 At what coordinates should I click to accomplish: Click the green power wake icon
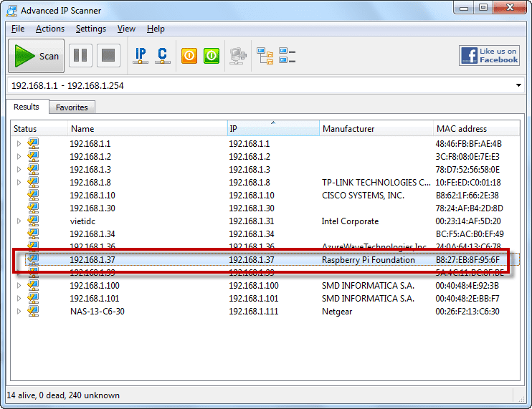pos(211,56)
